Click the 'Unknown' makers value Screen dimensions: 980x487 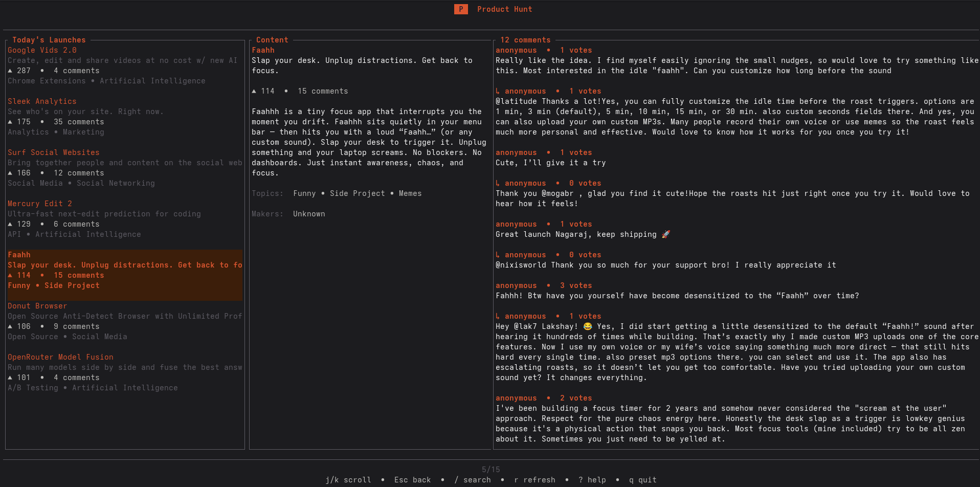[x=309, y=214]
